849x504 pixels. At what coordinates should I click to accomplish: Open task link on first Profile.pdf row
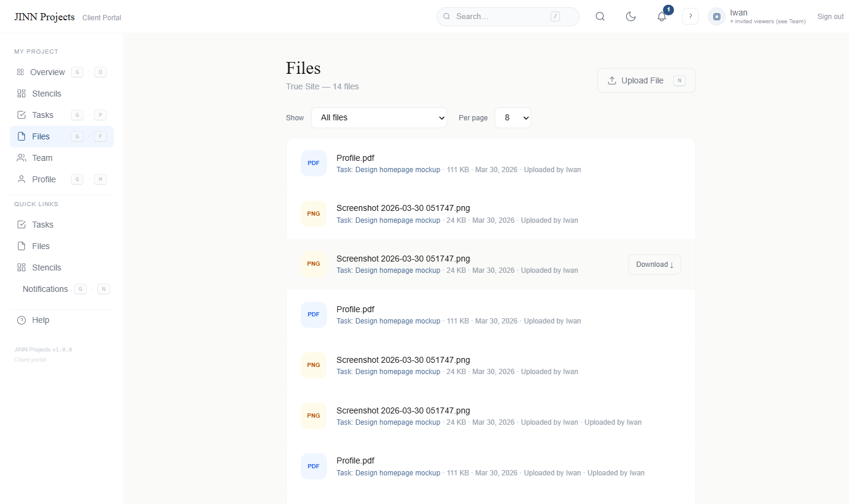point(388,170)
